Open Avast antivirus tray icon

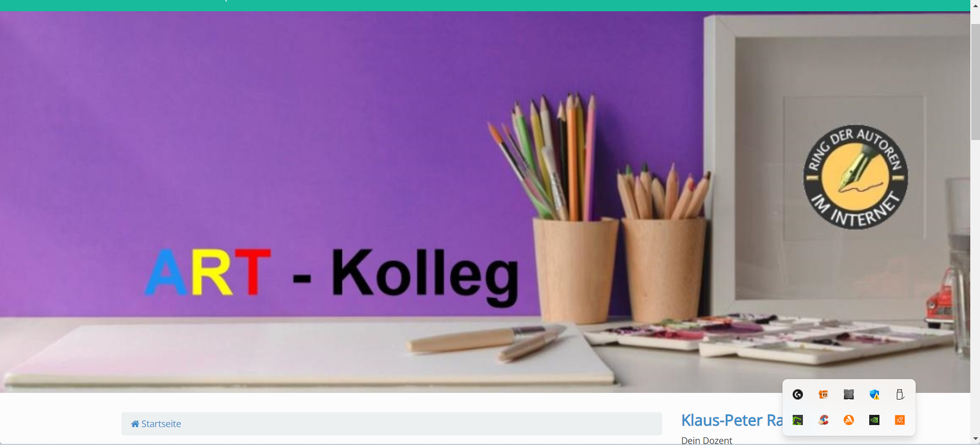click(849, 420)
